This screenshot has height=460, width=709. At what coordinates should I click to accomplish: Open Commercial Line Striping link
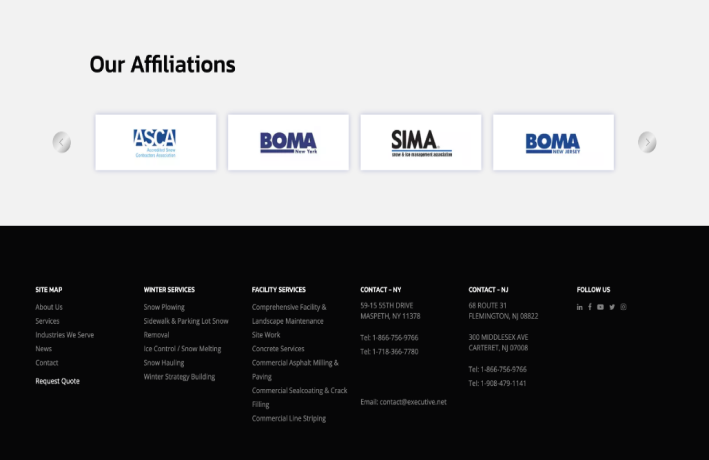(x=289, y=419)
